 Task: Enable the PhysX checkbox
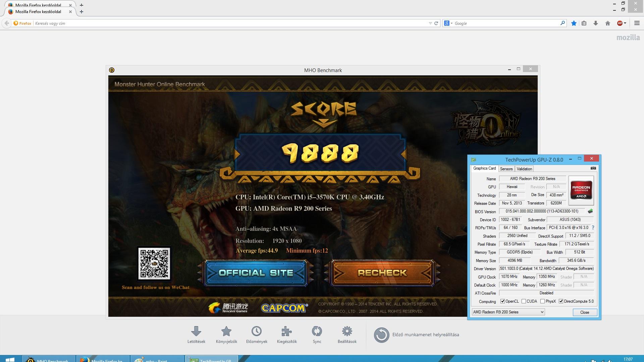[x=542, y=301]
